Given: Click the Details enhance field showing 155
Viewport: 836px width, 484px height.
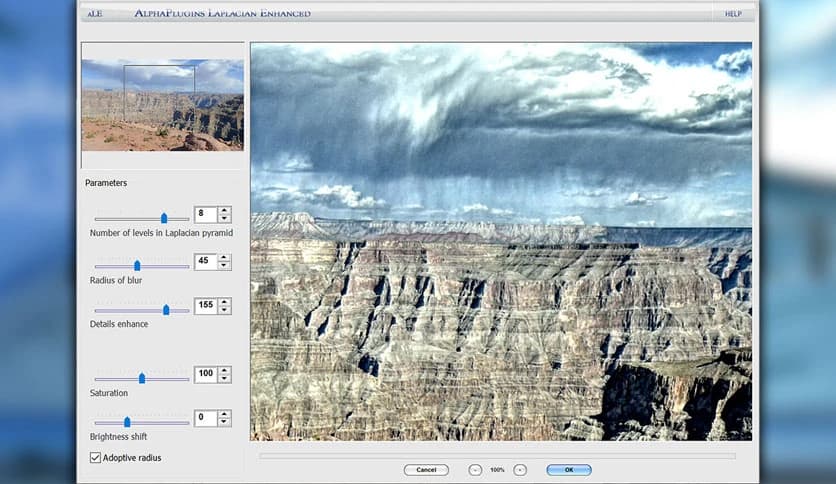Looking at the screenshot, I should (206, 305).
